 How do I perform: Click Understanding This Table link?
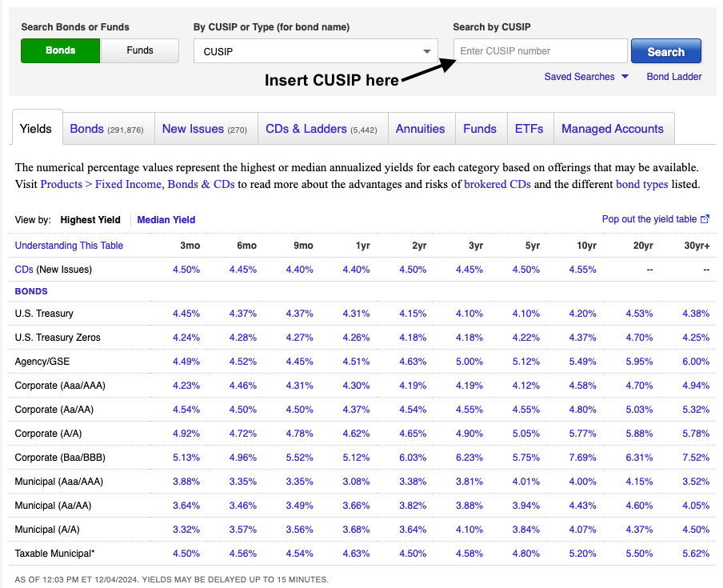pos(70,246)
